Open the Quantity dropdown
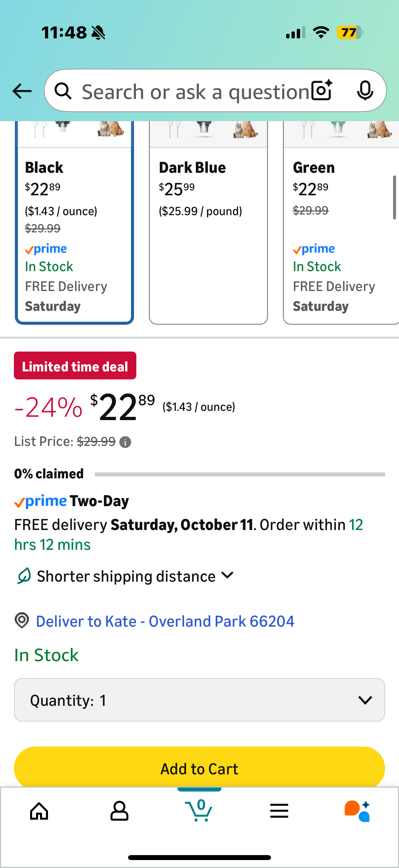Viewport: 399px width, 868px height. coord(199,700)
